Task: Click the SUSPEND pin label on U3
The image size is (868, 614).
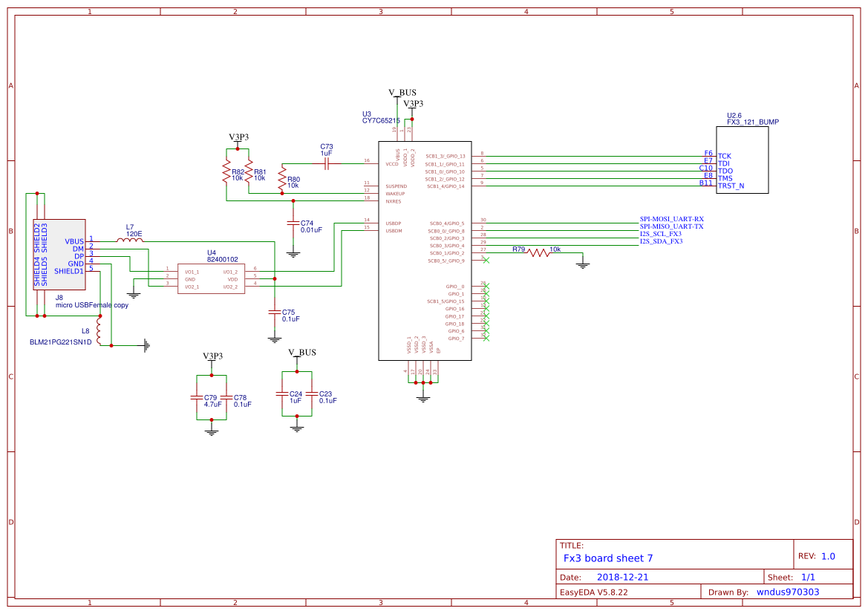Action: 397,186
